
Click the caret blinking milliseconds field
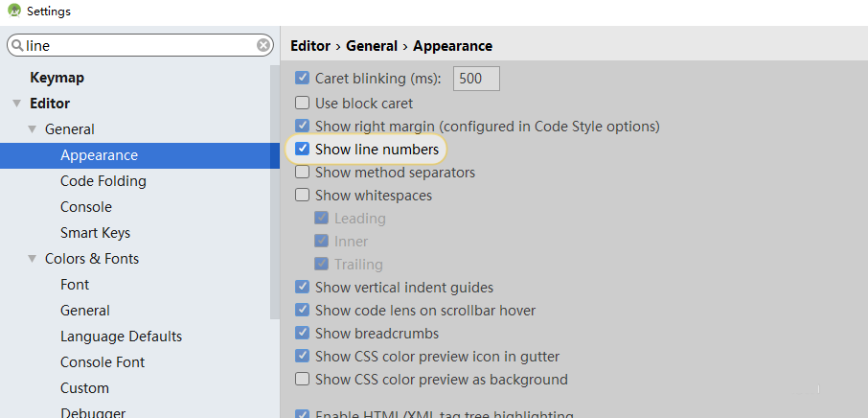click(476, 80)
